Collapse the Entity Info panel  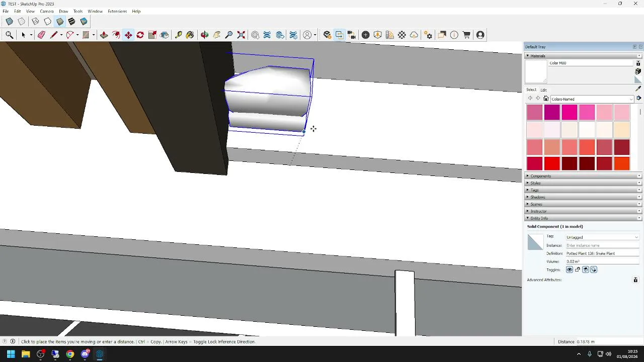[x=583, y=218]
